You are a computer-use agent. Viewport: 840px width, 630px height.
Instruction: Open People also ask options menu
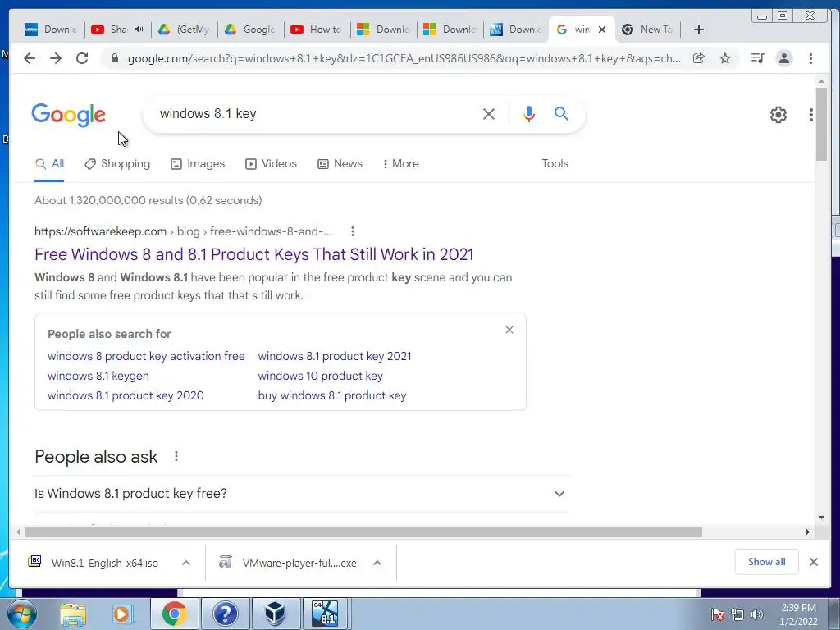point(176,456)
